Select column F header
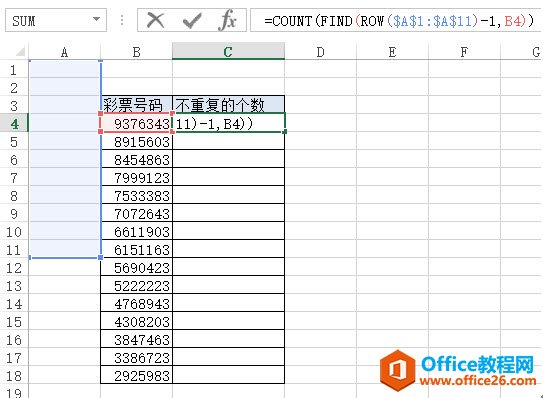543x398 pixels. click(x=464, y=52)
